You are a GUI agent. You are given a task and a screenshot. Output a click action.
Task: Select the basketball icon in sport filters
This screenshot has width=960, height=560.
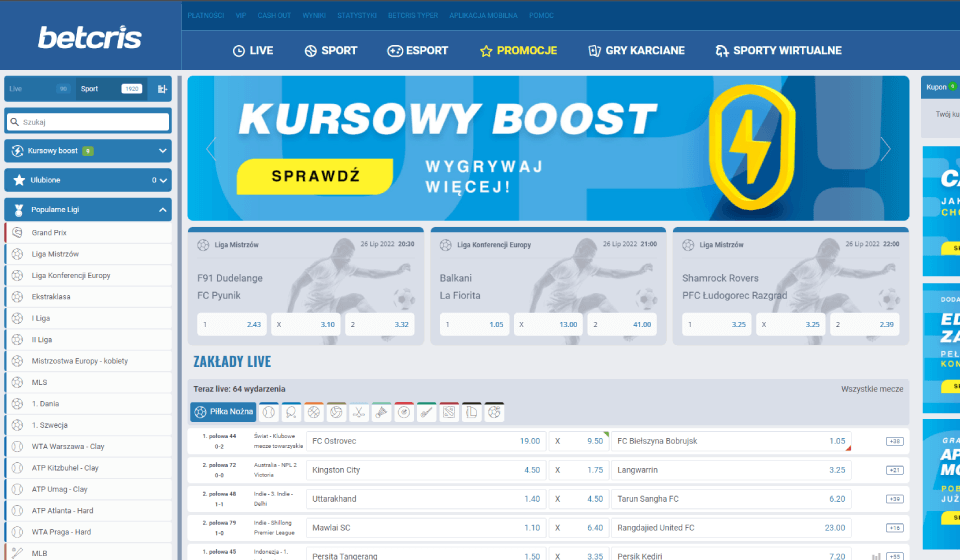(x=314, y=412)
